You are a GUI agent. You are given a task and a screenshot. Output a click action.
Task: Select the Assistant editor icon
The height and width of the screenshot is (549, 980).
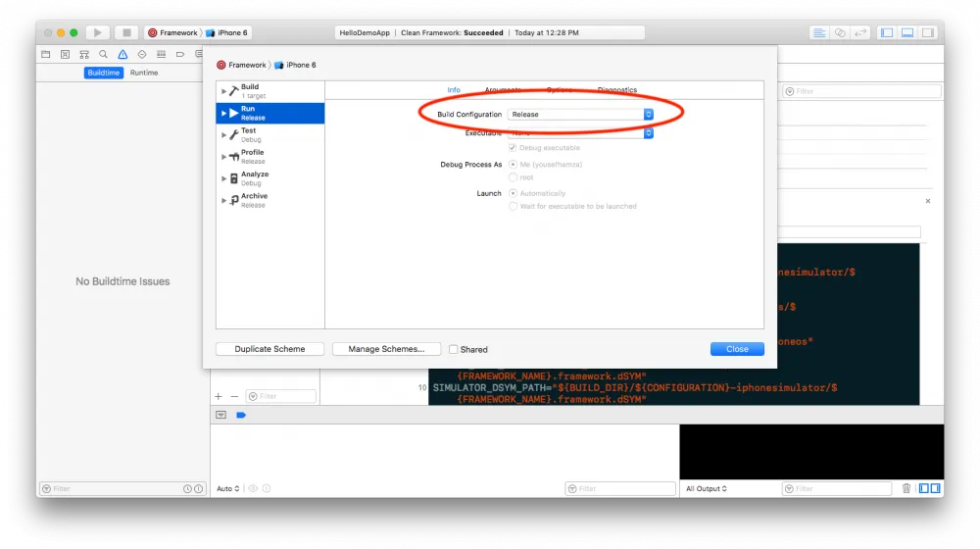pyautogui.click(x=840, y=32)
